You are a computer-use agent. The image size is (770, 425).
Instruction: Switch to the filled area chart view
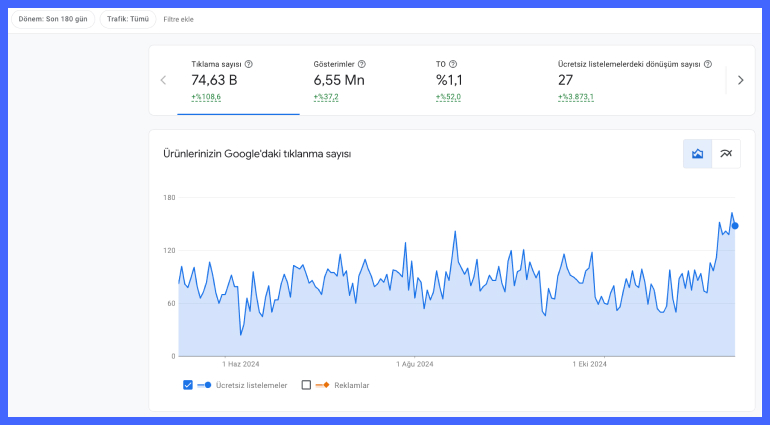pos(697,153)
